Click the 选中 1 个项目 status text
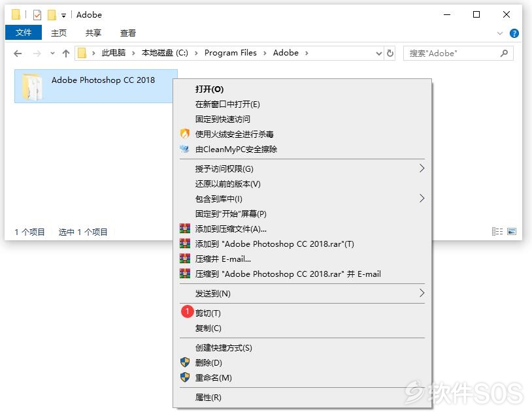 [x=83, y=232]
